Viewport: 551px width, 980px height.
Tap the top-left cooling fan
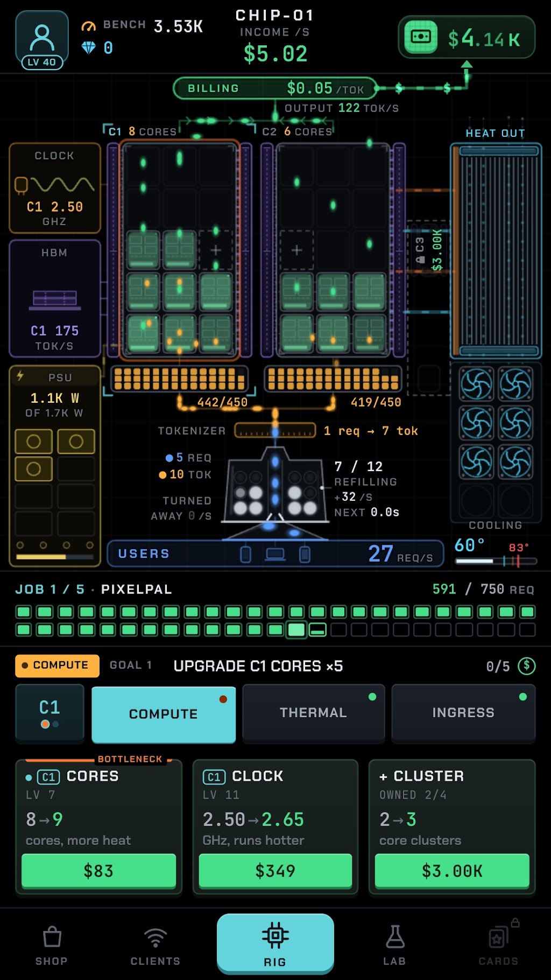pyautogui.click(x=476, y=384)
